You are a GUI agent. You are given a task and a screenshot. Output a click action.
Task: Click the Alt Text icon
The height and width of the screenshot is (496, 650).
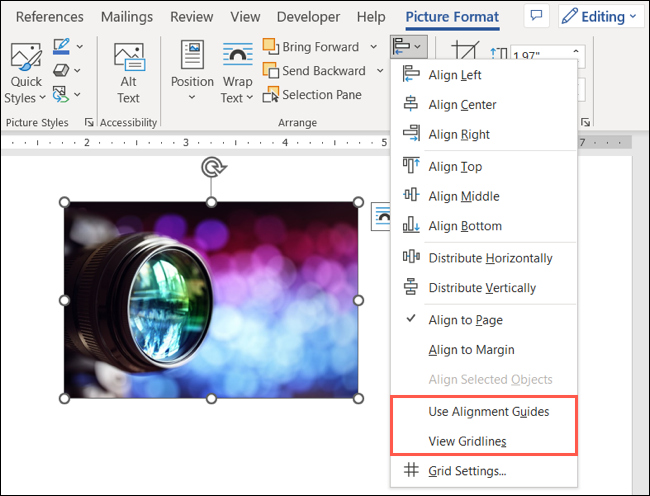click(x=129, y=58)
